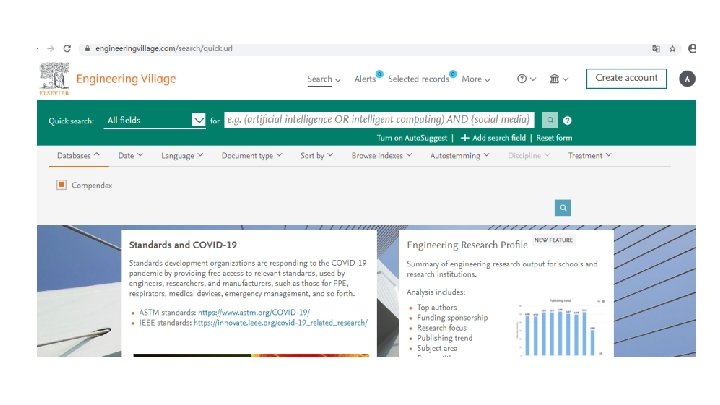This screenshot has width=720, height=405.
Task: Click Add search field link
Action: (x=499, y=138)
